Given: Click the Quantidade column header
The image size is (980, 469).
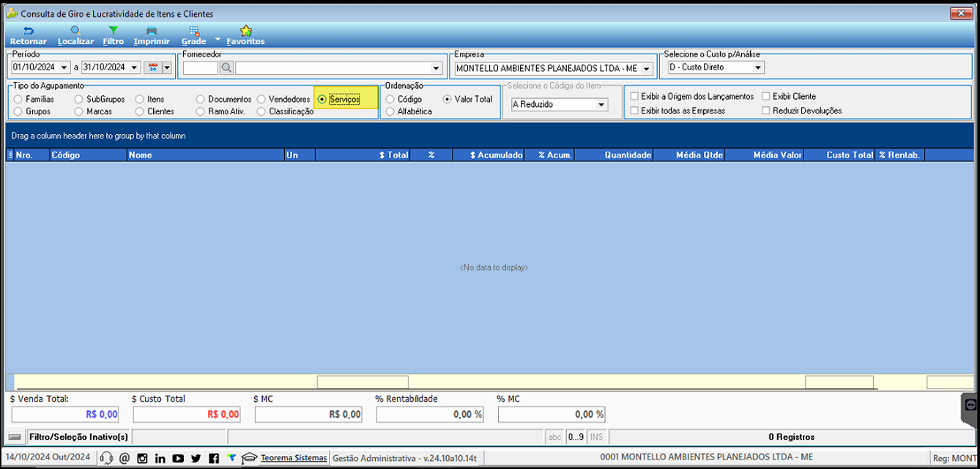Looking at the screenshot, I should tap(614, 155).
